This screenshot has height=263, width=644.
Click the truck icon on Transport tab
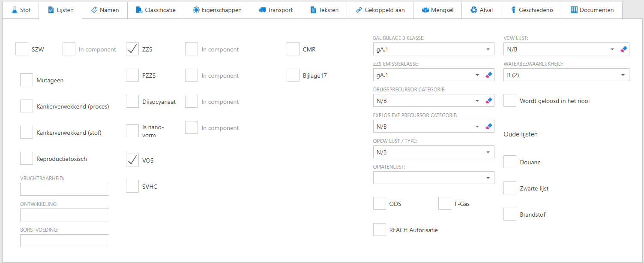(x=262, y=10)
